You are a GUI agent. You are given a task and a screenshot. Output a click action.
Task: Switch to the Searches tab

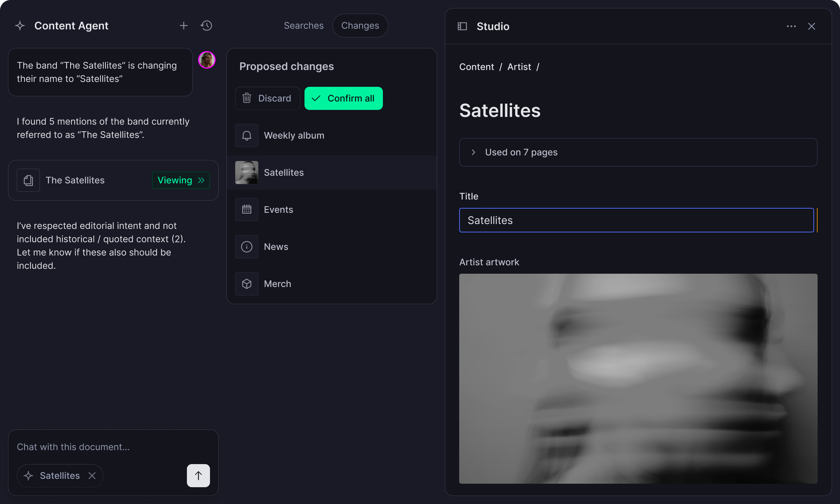(303, 26)
